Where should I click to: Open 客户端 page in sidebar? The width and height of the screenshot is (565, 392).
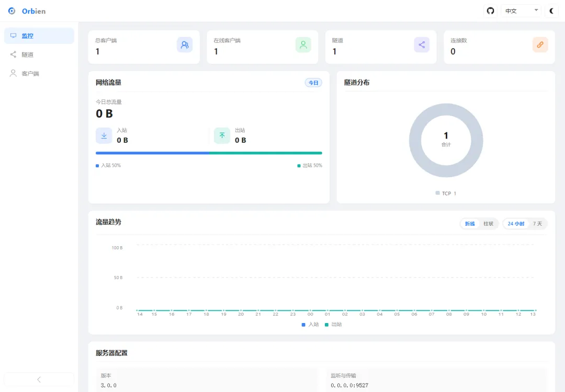pos(39,73)
